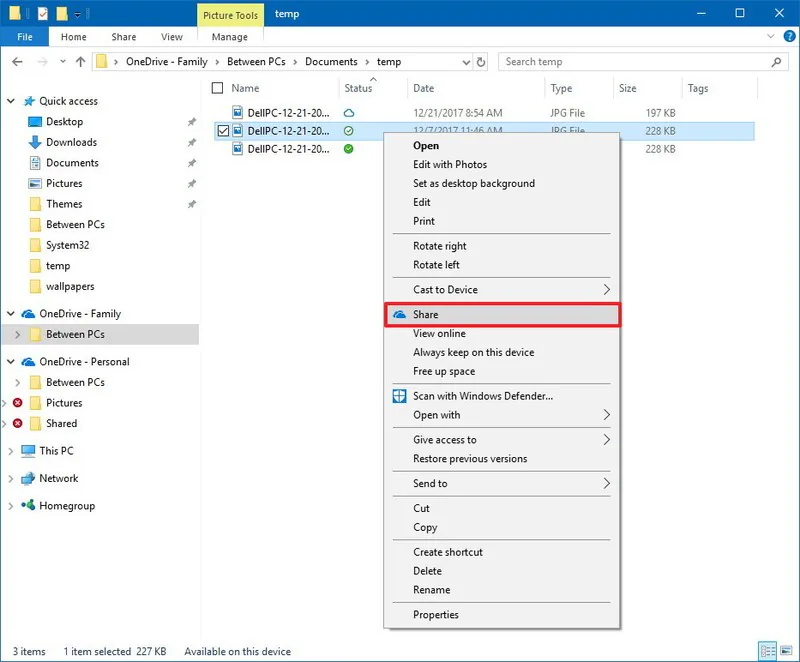Click green outlined check status icon

348,131
